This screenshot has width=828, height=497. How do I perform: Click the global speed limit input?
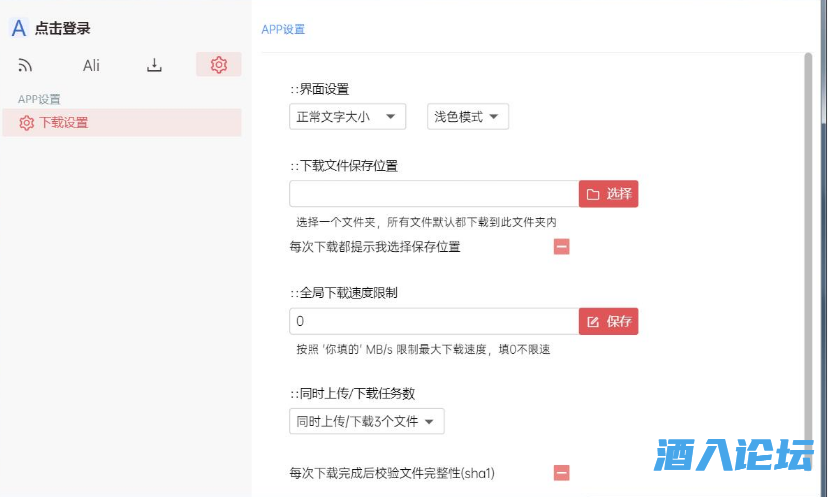click(433, 322)
